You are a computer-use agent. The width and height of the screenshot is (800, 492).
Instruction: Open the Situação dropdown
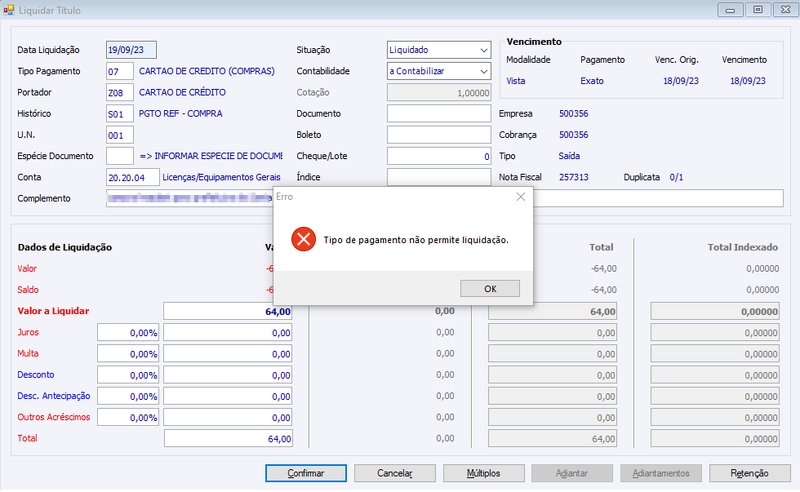point(484,50)
